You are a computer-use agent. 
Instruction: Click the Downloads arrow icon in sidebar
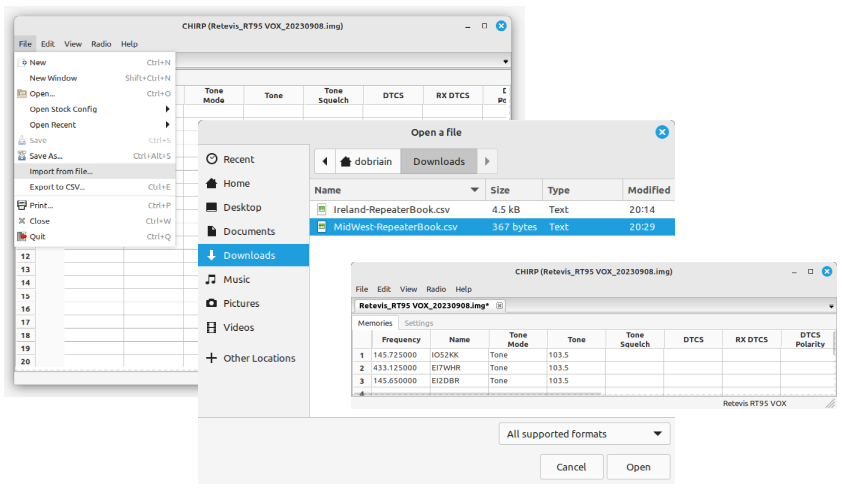pyautogui.click(x=212, y=255)
